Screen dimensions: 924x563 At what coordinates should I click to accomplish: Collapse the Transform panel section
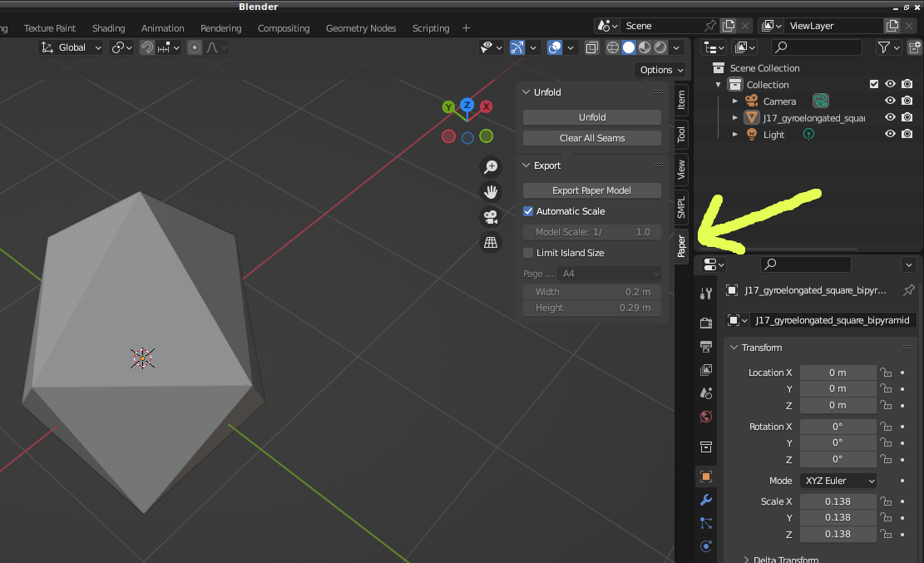pos(762,348)
